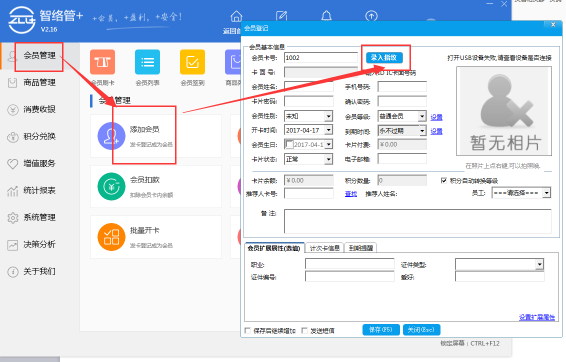Open the 会员等级 level dropdown
Viewport: 566px width, 362px height.
[x=422, y=116]
